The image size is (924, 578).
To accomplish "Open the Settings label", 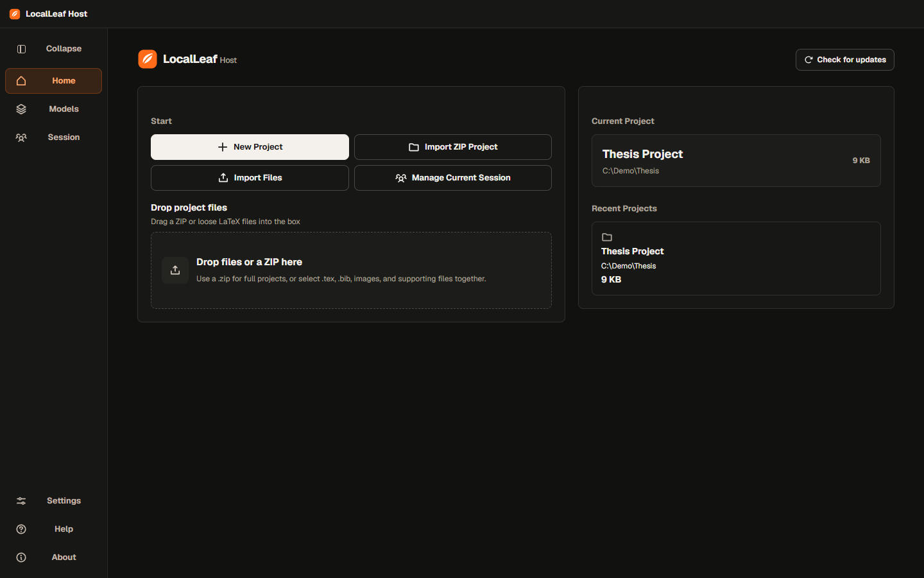I will point(64,501).
